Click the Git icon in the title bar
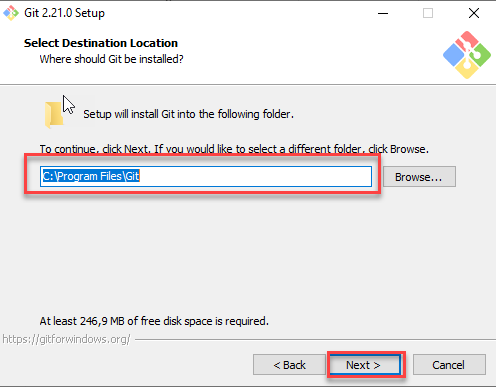This screenshot has width=496, height=387. (x=11, y=13)
